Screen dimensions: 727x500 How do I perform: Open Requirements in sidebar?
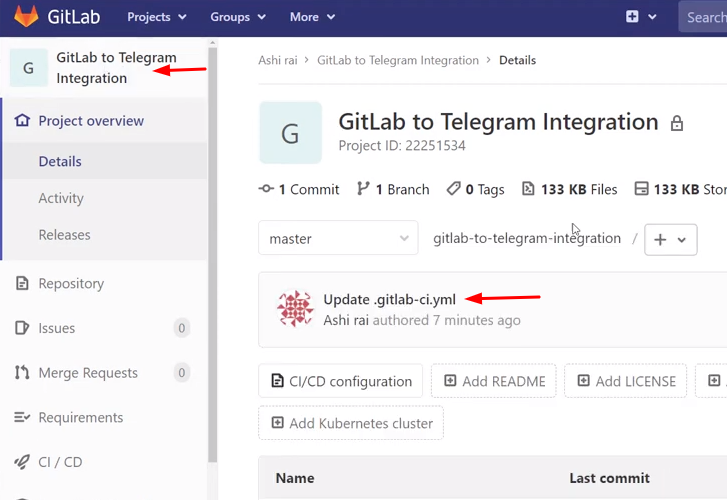coord(81,417)
